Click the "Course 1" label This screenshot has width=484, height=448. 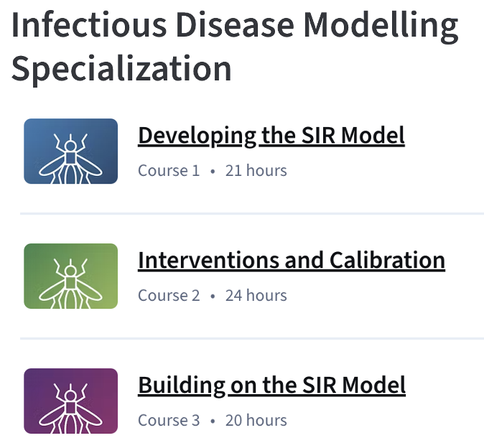tap(169, 171)
